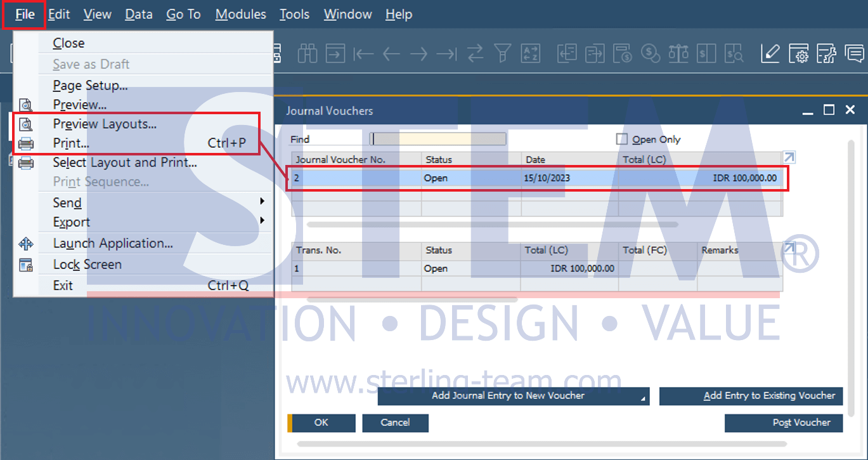
Task: Open the form settings gear icon
Action: pyautogui.click(x=798, y=54)
